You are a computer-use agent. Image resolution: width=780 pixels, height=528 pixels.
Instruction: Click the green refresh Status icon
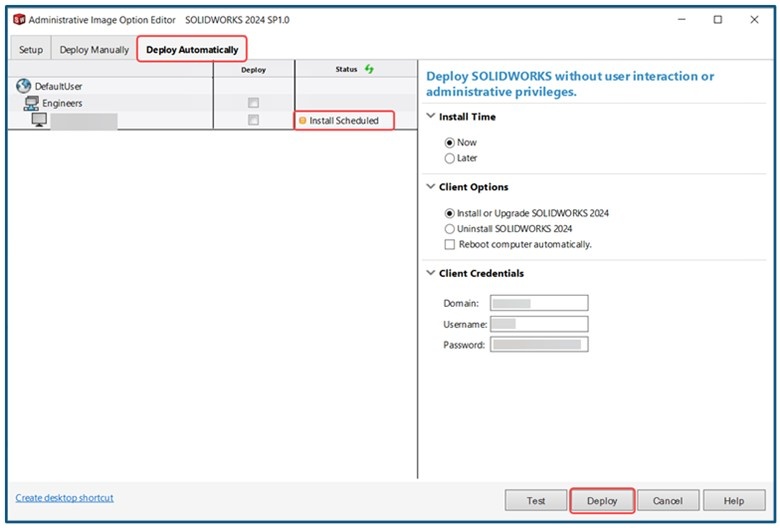click(369, 69)
